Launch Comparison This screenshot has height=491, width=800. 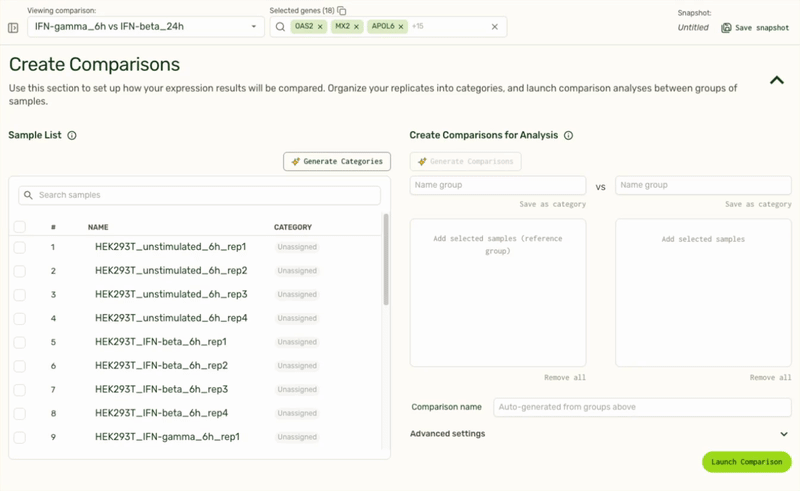746,462
